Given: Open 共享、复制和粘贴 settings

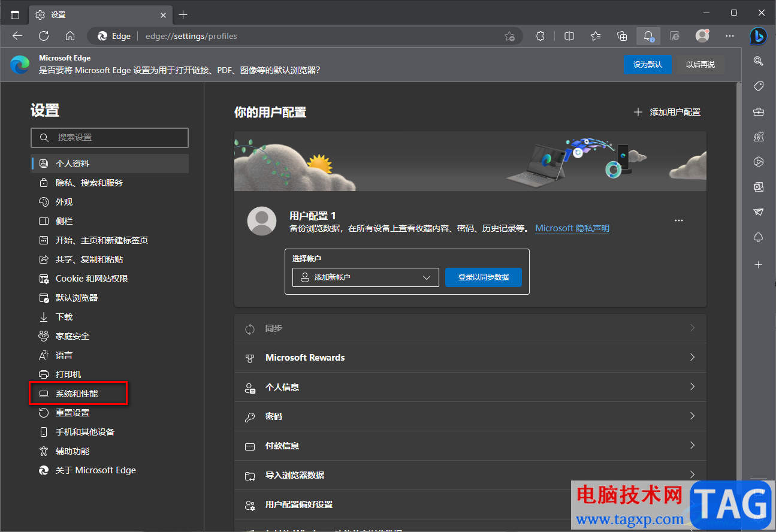Looking at the screenshot, I should click(110, 259).
